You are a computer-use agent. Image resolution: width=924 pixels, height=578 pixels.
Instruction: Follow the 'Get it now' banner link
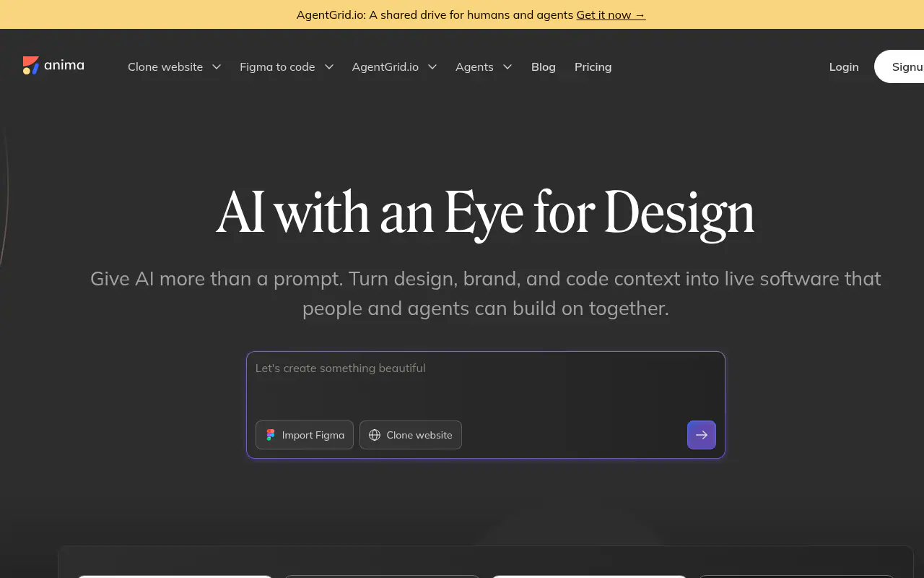pos(611,14)
